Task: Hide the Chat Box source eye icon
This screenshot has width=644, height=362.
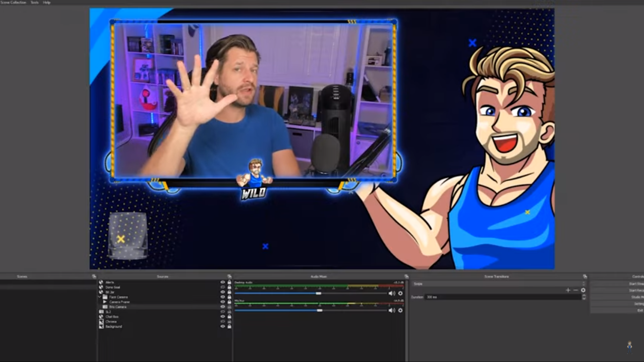Action: [222, 317]
